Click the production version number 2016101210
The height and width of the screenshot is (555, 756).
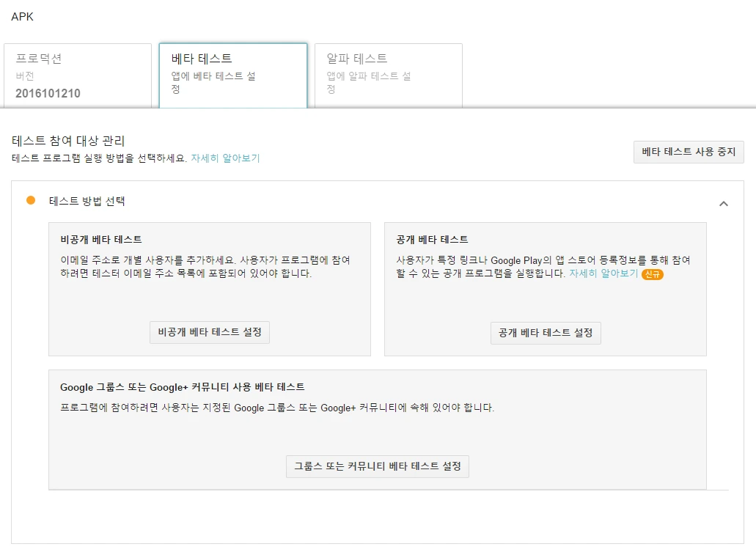(x=48, y=93)
